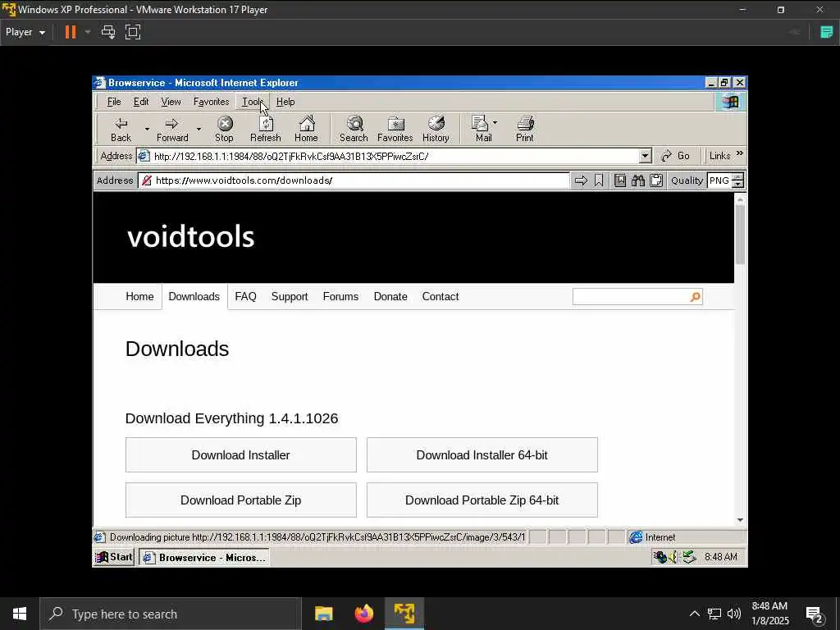Click the IE Back button

coord(121,129)
